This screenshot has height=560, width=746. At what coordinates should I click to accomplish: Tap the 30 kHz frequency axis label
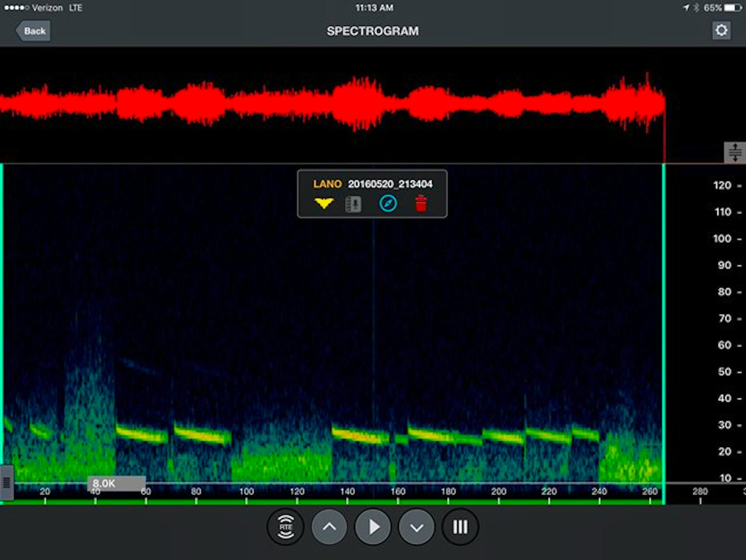724,425
